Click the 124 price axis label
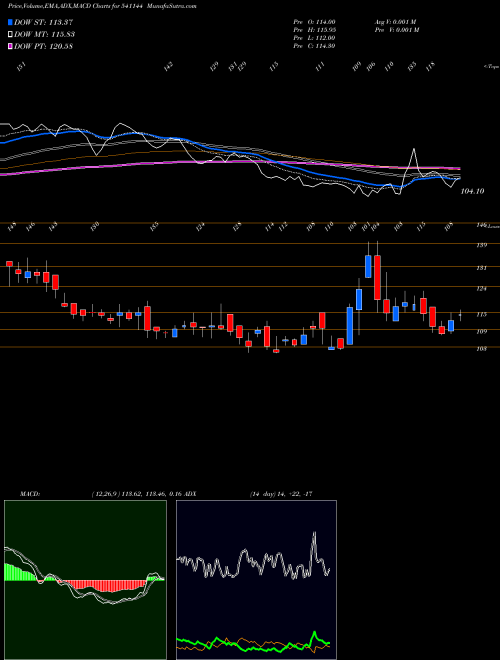Screen dimensions: 500x660 482,289
